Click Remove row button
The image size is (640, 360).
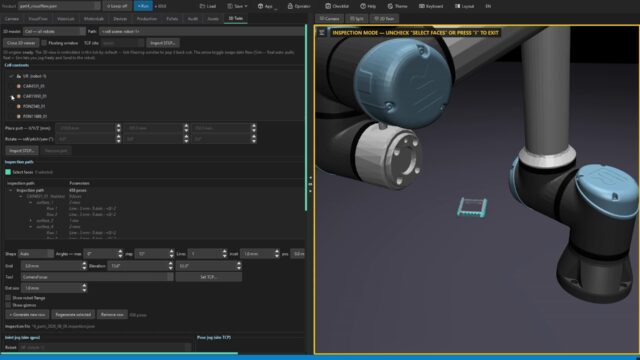(112, 315)
